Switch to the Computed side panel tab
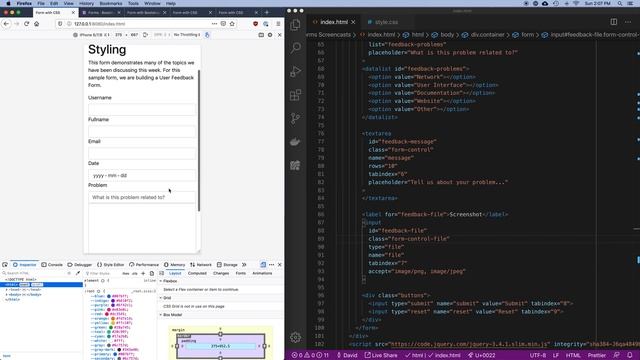 pyautogui.click(x=197, y=273)
